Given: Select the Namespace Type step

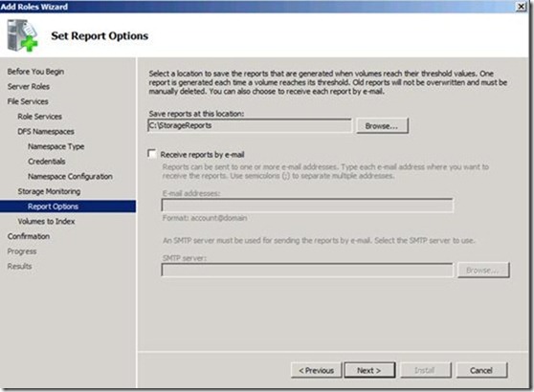Looking at the screenshot, I should [x=56, y=146].
